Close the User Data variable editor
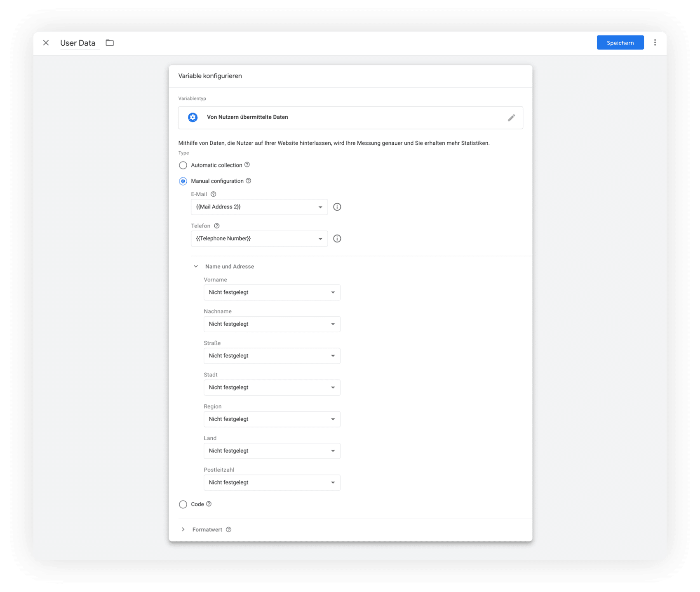 46,43
